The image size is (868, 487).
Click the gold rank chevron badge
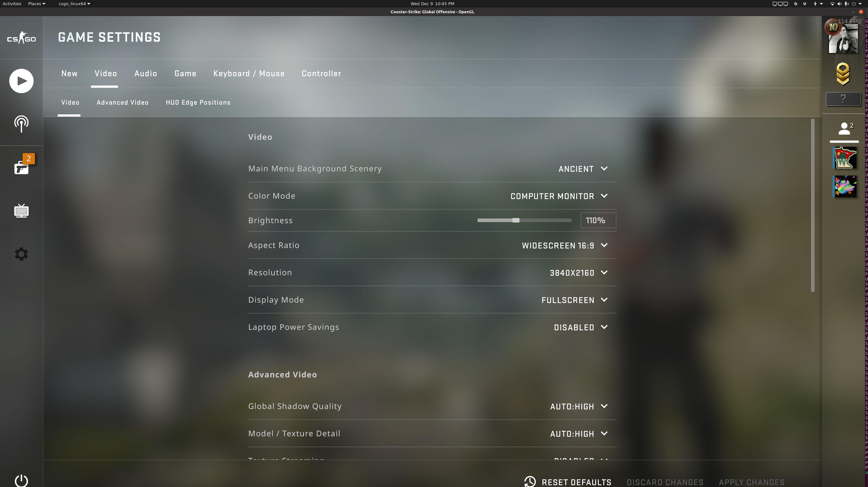pyautogui.click(x=843, y=74)
